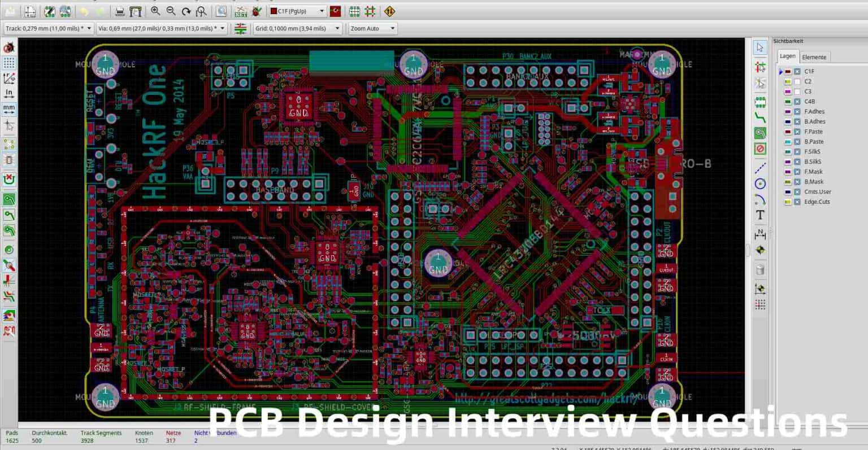868x450 pixels.
Task: Open the Via size selector
Action: (x=220, y=28)
